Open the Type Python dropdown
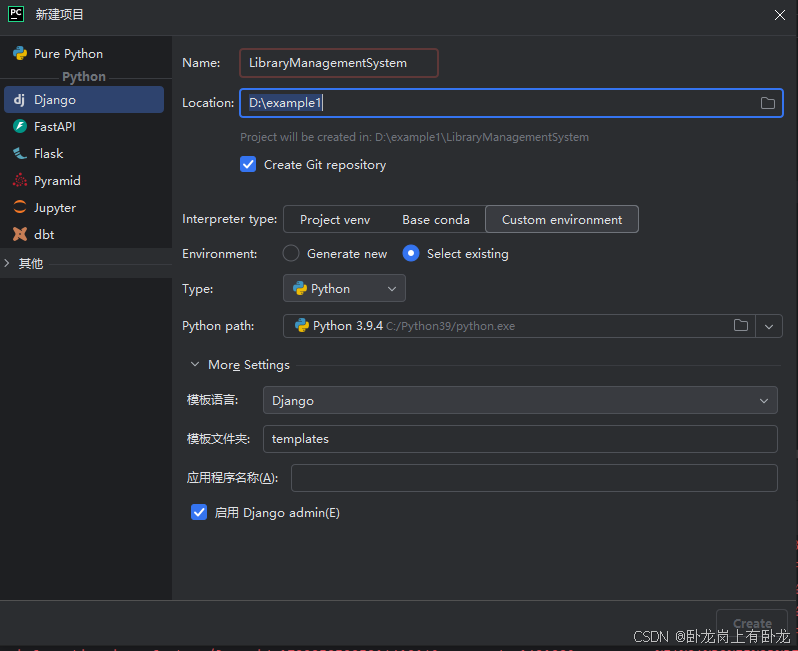Image resolution: width=798 pixels, height=651 pixels. [344, 289]
